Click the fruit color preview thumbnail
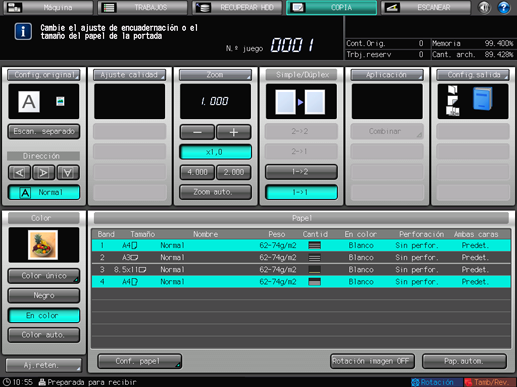 43,245
